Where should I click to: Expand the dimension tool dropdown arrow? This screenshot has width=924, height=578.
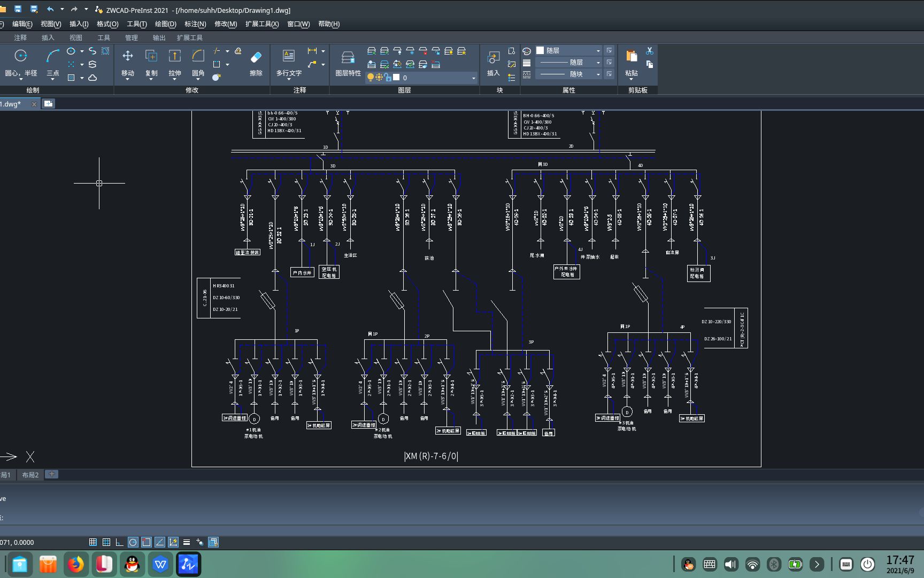tap(323, 51)
